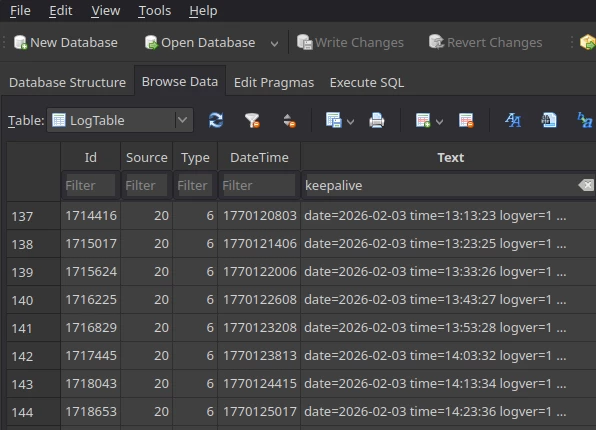Screen dimensions: 596x430
Task: Select the Id cell 1716829
Action: point(90,328)
